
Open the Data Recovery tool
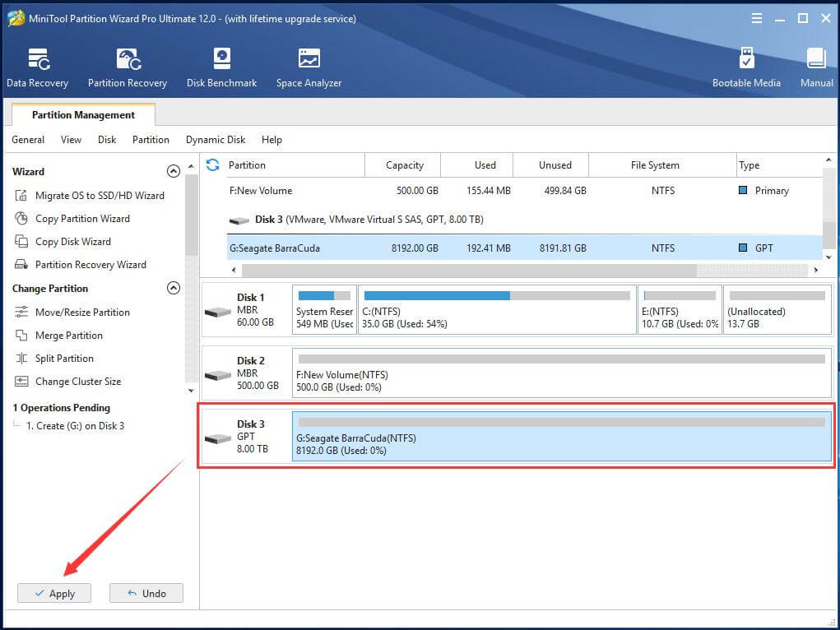pyautogui.click(x=38, y=67)
